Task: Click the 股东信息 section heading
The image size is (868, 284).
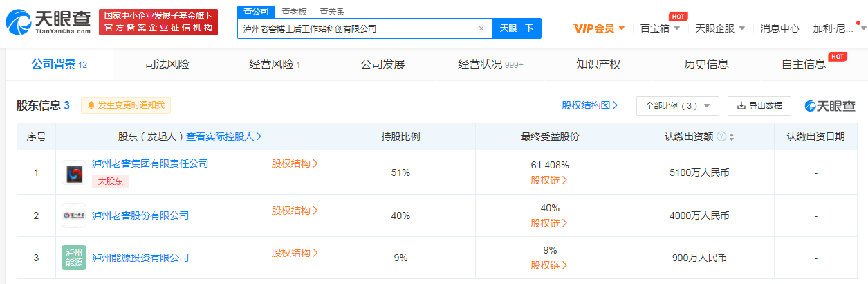Action: coord(43,105)
